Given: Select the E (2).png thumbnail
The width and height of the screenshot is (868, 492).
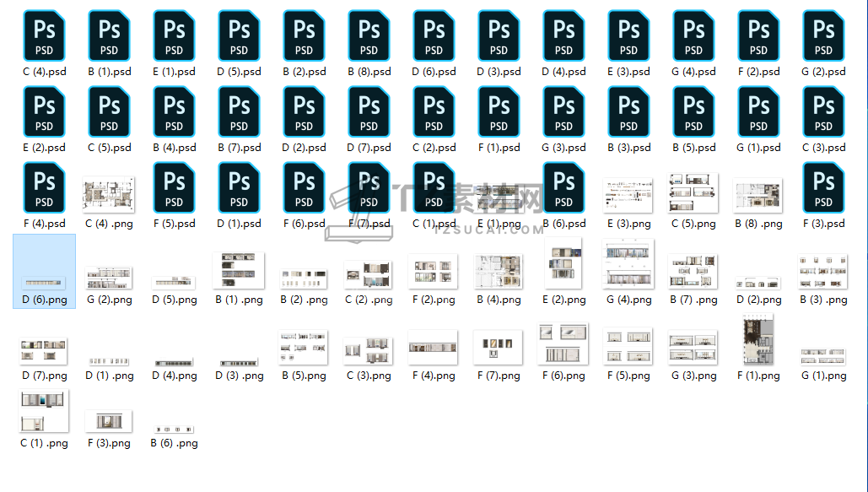Looking at the screenshot, I should 563,263.
